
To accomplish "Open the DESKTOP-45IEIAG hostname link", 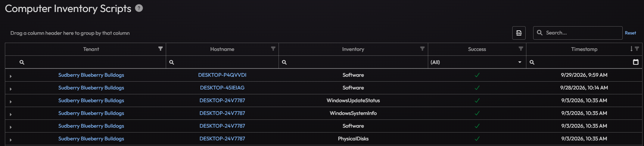I will 222,88.
